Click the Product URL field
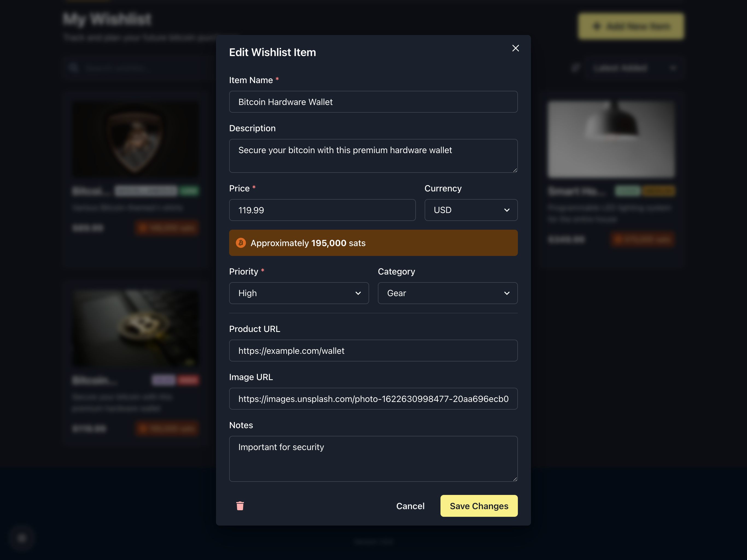 (x=373, y=351)
